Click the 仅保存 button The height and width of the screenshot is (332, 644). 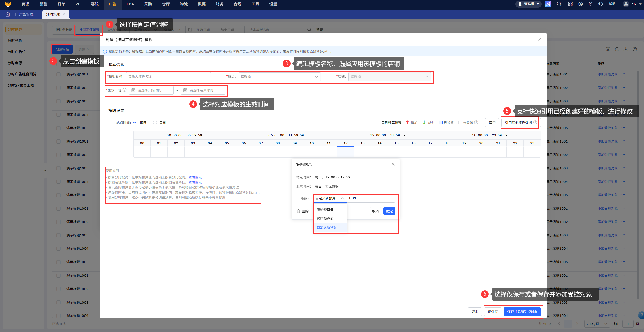click(x=493, y=312)
